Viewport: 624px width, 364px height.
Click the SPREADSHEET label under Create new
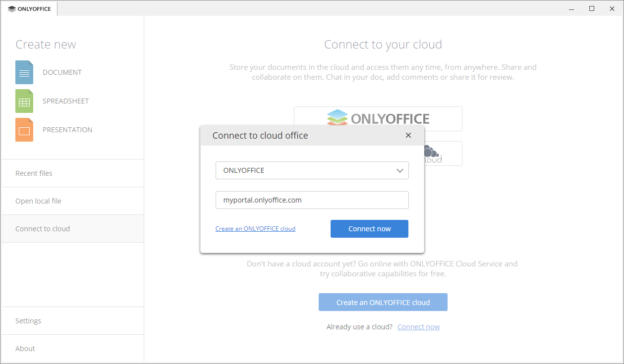coord(65,101)
